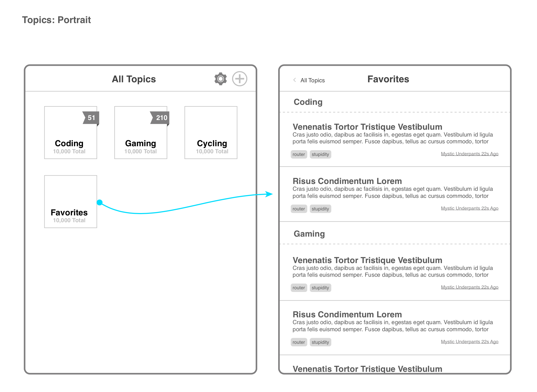
Task: Click the 210 unread badge on Gaming
Action: point(160,118)
